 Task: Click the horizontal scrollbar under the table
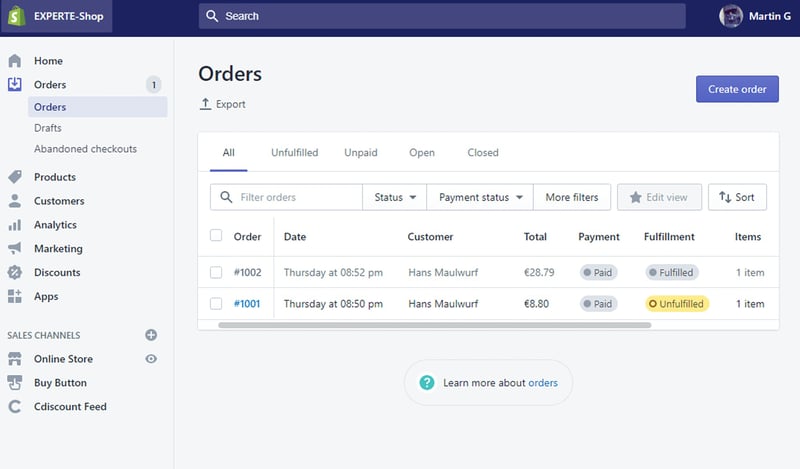pos(435,325)
